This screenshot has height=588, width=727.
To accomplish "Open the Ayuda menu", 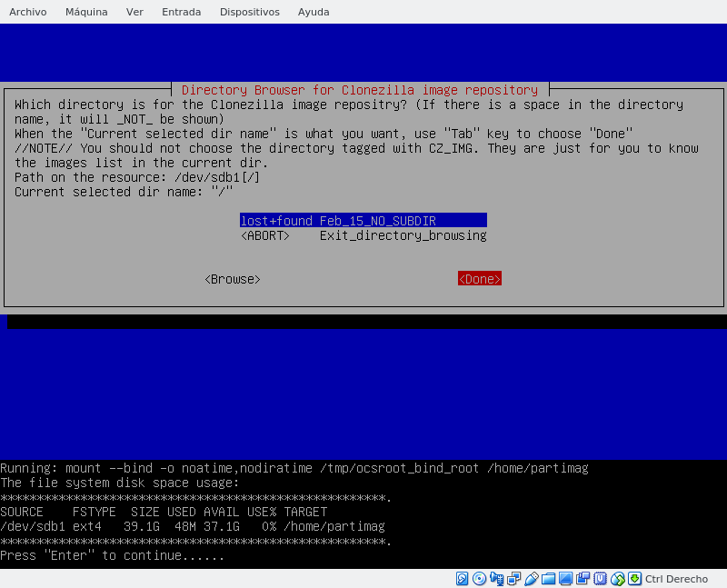I will tap(314, 12).
